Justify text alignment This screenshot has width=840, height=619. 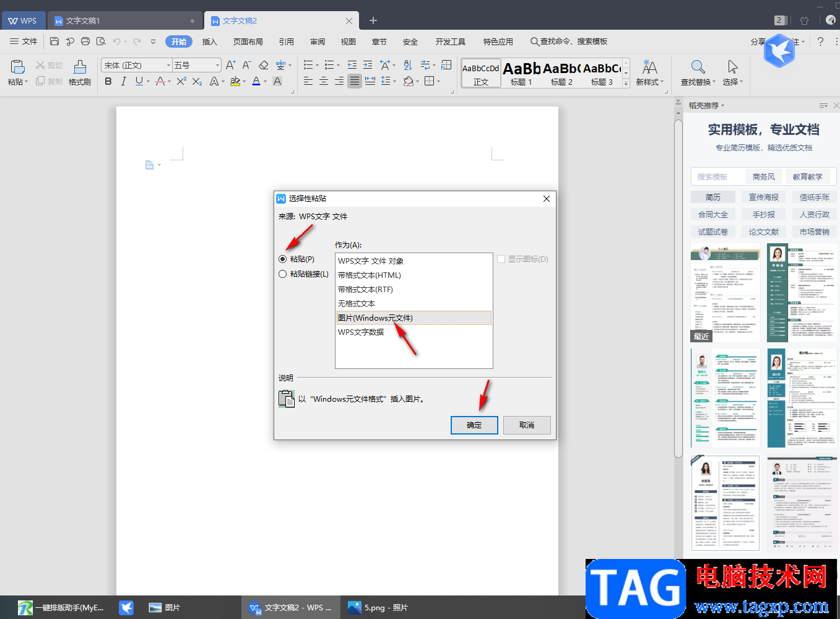354,81
